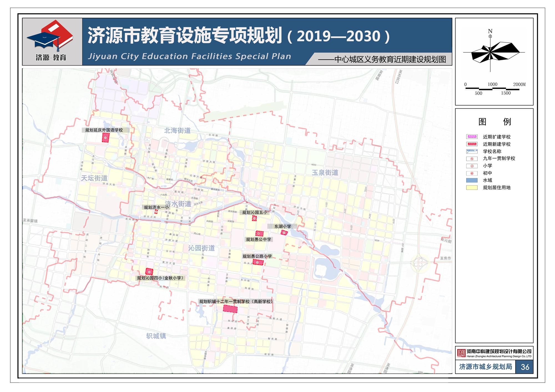Click the 规划轵城十二年一贯制学校 red block
This screenshot has height=392, width=555.
(230, 309)
